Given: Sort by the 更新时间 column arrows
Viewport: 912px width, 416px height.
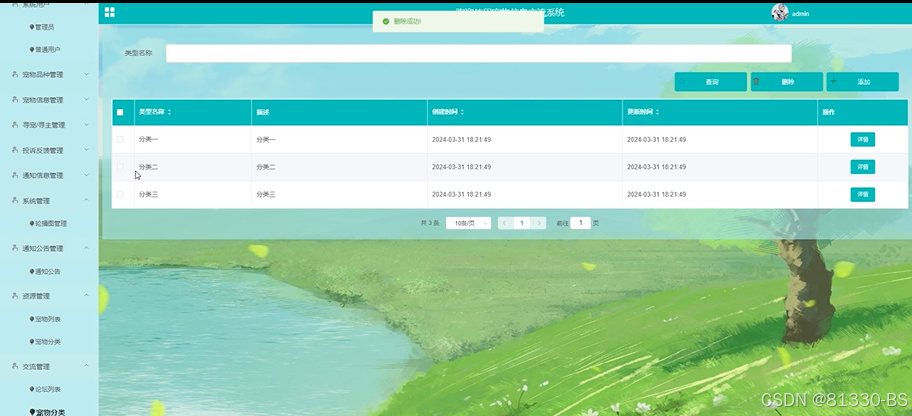Looking at the screenshot, I should pyautogui.click(x=657, y=112).
